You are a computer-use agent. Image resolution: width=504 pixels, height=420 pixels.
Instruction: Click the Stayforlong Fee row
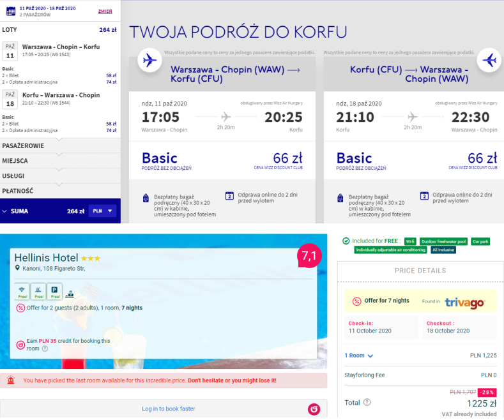point(420,375)
